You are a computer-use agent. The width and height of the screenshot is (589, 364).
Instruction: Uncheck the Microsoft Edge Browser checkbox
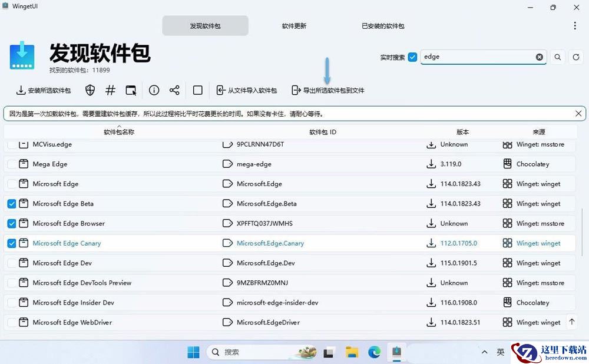tap(12, 223)
